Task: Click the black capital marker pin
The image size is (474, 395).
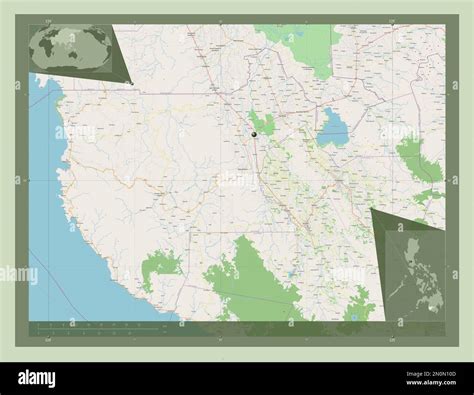Action: [x=254, y=135]
